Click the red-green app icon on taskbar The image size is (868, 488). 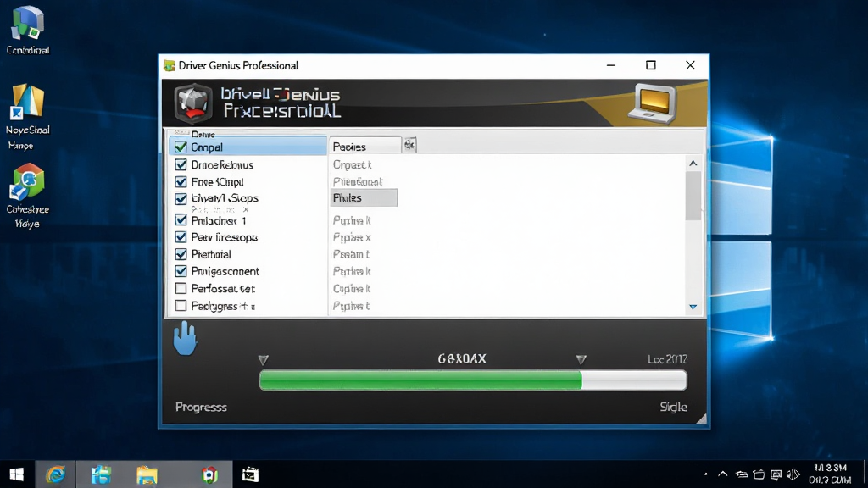209,474
